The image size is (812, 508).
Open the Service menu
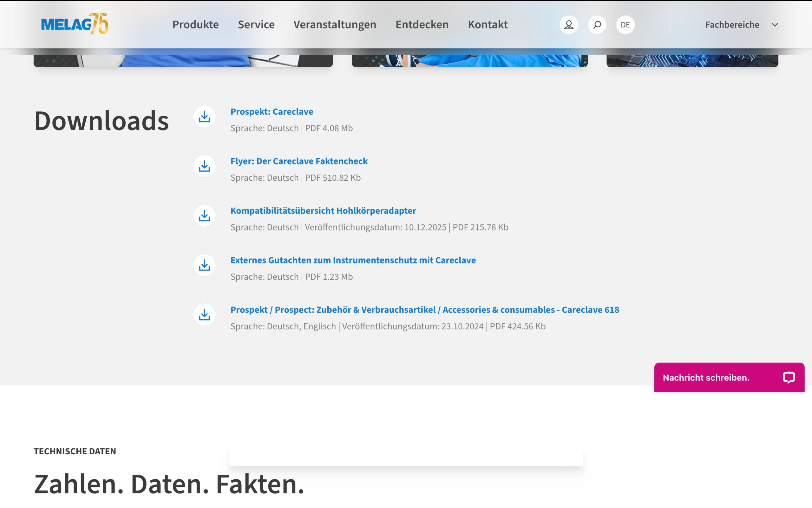pyautogui.click(x=256, y=24)
